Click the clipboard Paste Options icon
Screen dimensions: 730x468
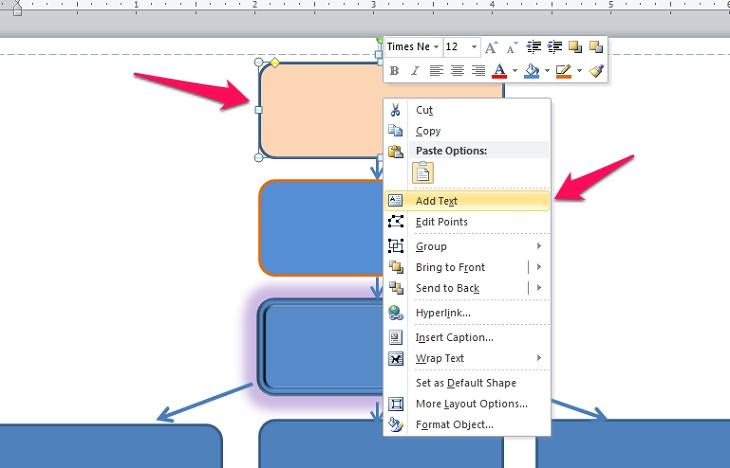tap(423, 172)
